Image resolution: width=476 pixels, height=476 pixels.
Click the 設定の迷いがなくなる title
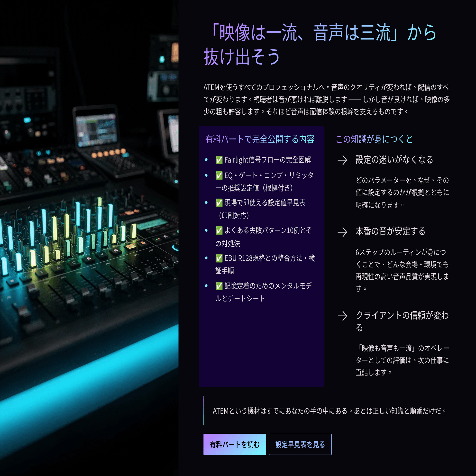point(394,160)
